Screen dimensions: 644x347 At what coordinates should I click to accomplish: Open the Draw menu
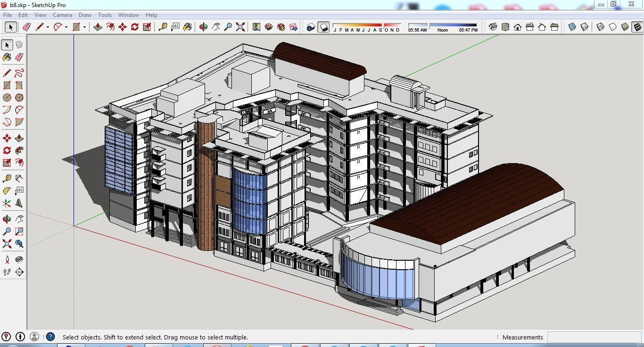point(85,15)
